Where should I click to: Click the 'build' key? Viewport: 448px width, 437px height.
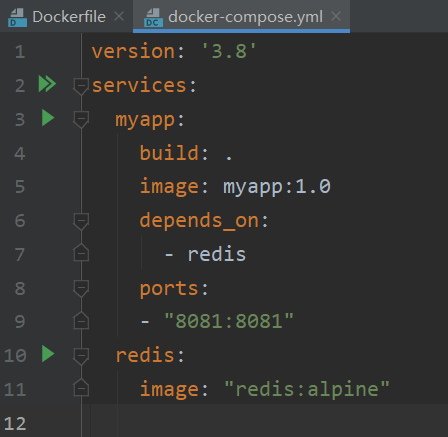point(169,153)
